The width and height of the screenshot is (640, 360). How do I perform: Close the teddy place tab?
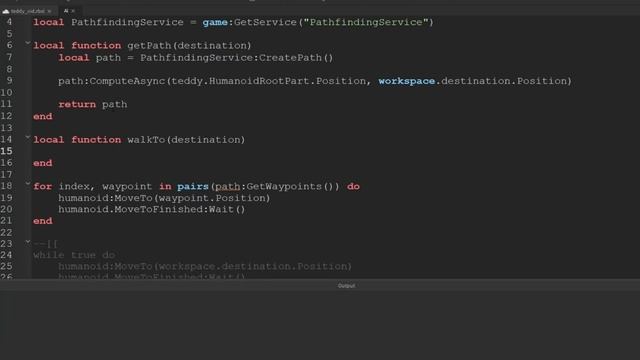(x=49, y=11)
